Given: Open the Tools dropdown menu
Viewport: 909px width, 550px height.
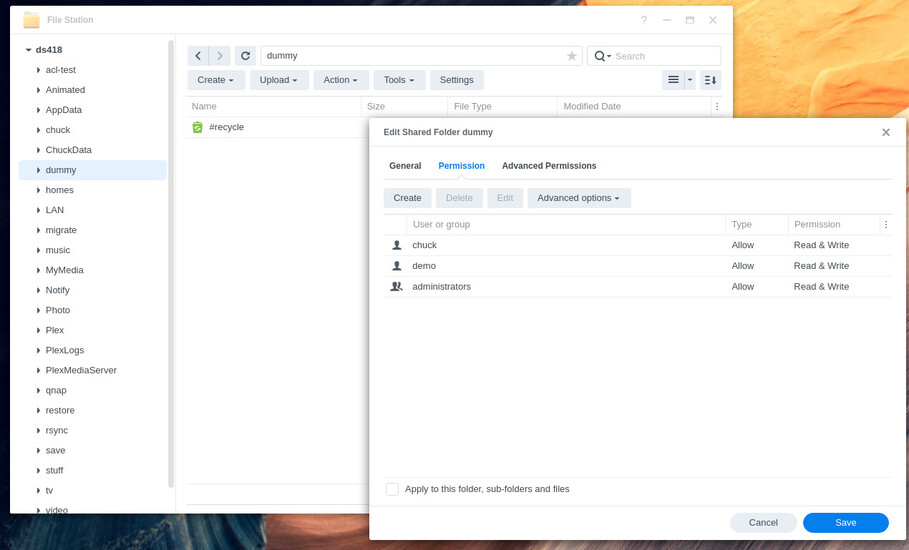Looking at the screenshot, I should tap(399, 80).
